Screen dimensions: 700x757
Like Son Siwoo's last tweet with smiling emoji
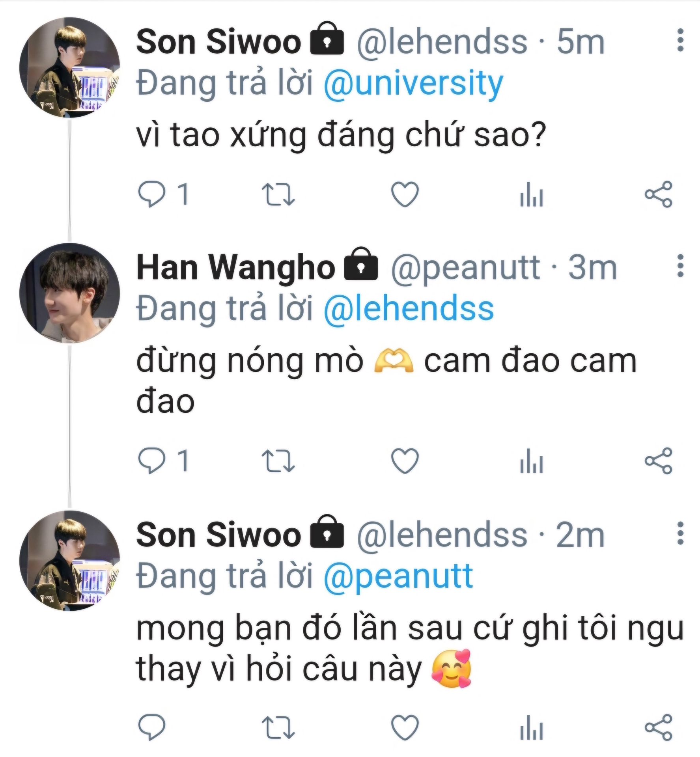(x=404, y=726)
